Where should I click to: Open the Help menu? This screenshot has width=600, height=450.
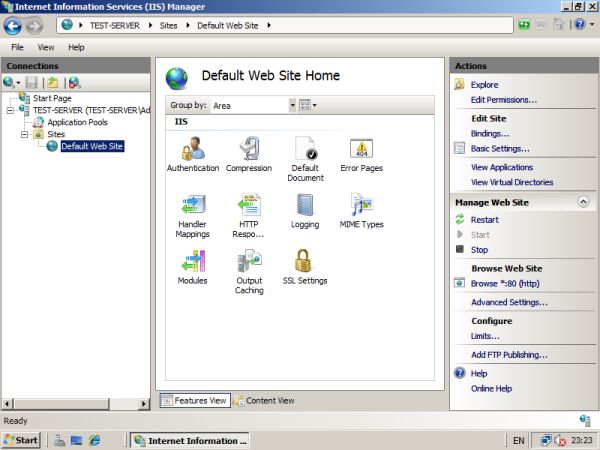point(76,47)
